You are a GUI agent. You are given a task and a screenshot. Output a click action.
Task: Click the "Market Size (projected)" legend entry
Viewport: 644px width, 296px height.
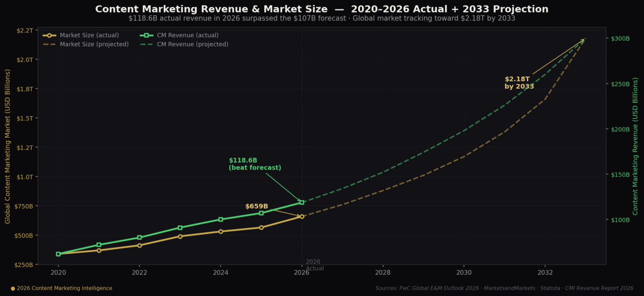coord(86,44)
